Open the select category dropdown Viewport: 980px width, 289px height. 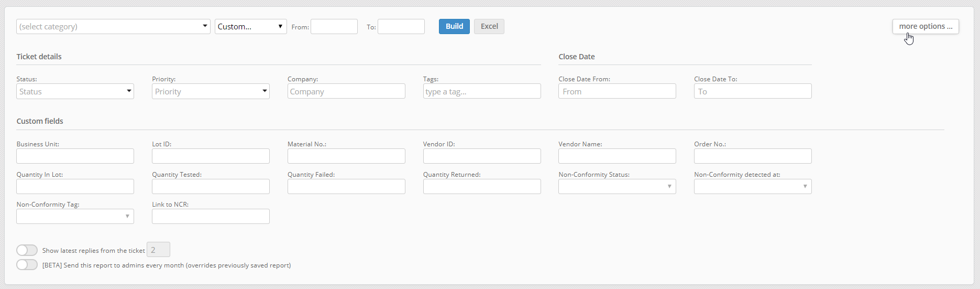coord(113,27)
